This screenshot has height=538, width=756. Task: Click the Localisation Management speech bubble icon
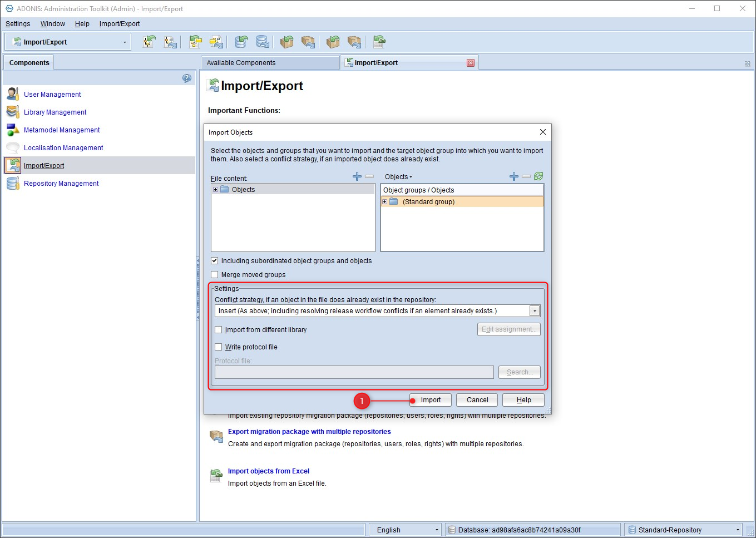point(13,147)
